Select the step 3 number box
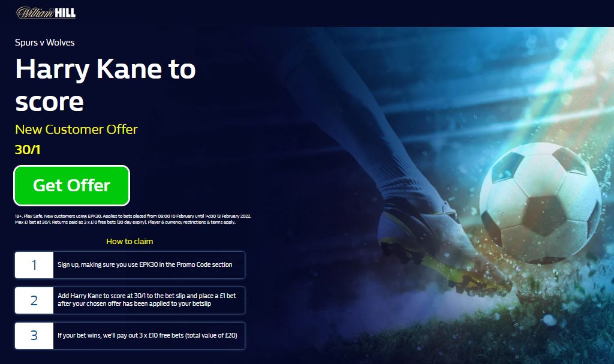The height and width of the screenshot is (364, 614). [x=34, y=336]
